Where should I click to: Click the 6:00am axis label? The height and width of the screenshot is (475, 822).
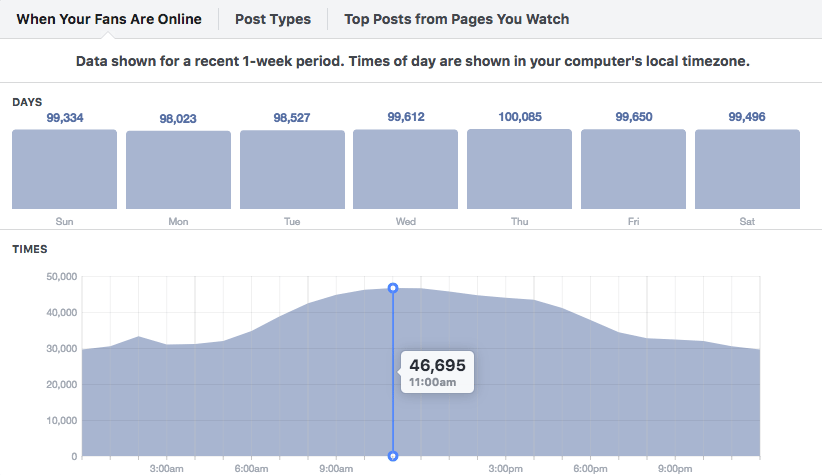pyautogui.click(x=251, y=469)
